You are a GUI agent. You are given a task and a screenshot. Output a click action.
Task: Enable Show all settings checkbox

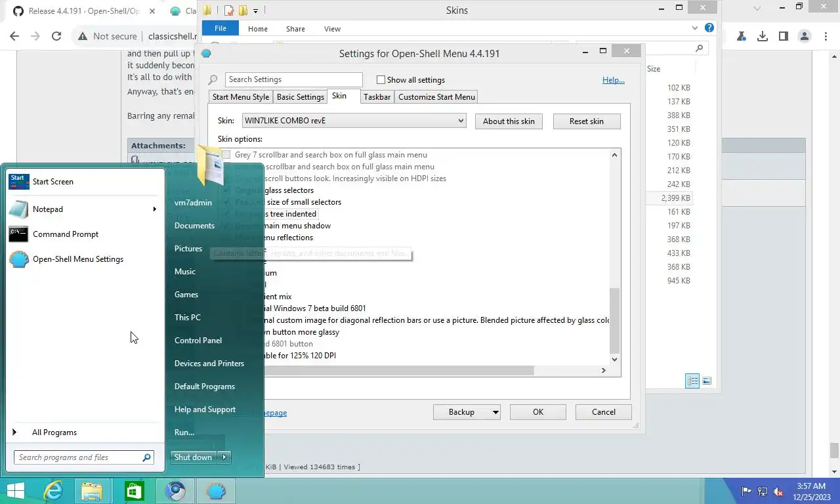pyautogui.click(x=381, y=79)
